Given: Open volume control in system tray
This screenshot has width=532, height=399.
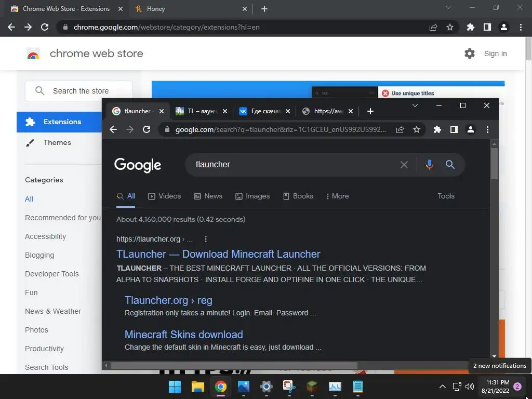Looking at the screenshot, I should tap(470, 387).
